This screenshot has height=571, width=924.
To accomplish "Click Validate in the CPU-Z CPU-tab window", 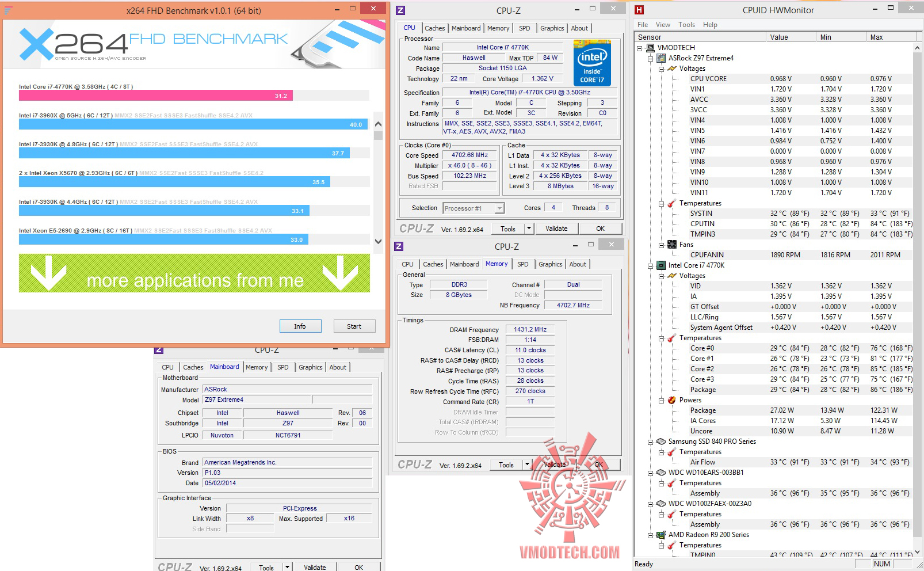I will (556, 229).
